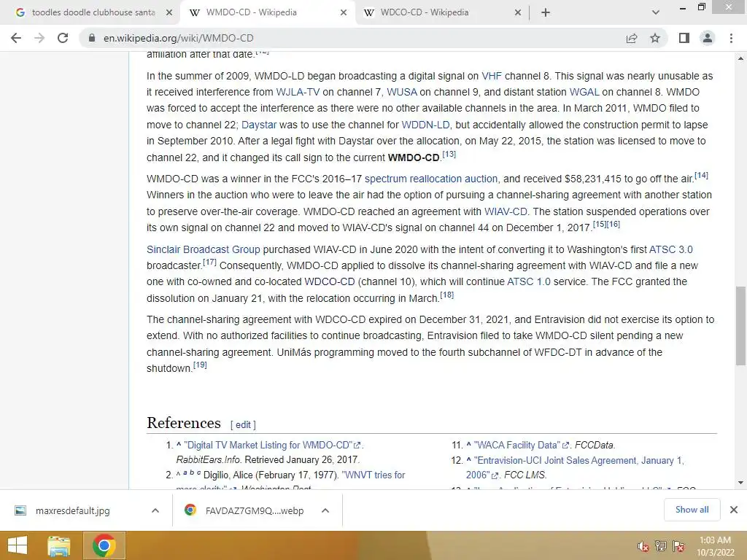Jump back from reference 1 caret
Screen dimensions: 747x560
coord(179,445)
